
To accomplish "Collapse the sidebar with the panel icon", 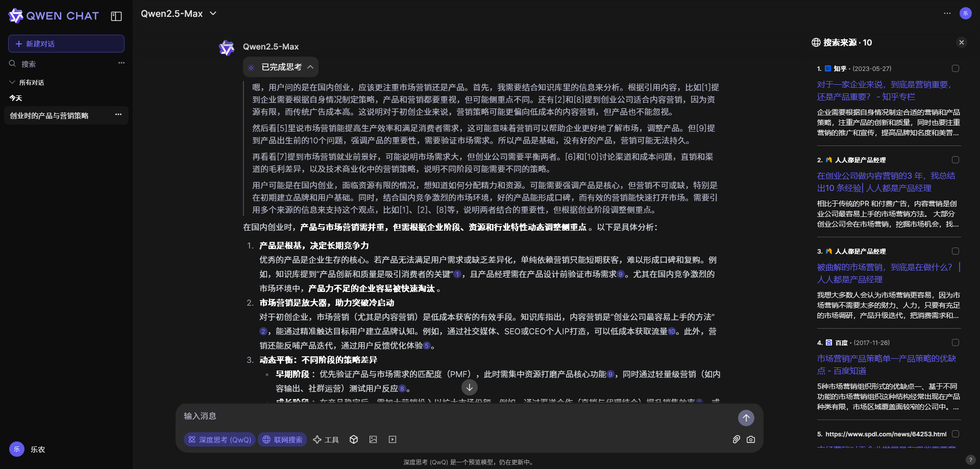I will point(116,16).
